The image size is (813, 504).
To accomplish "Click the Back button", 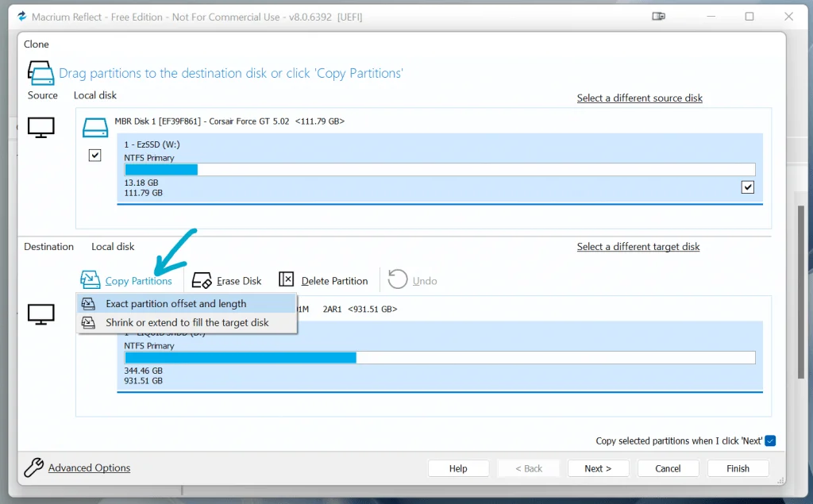I will coord(529,468).
